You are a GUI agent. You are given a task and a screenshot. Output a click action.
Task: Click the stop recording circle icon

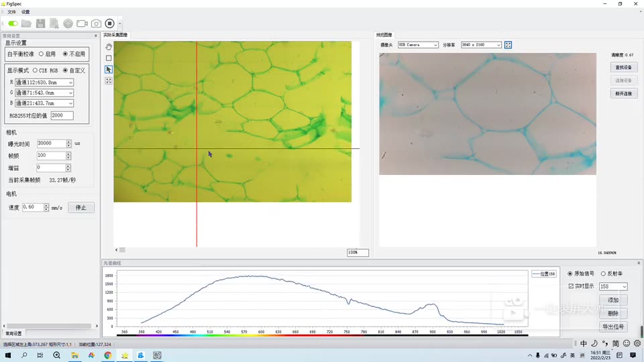click(x=109, y=23)
